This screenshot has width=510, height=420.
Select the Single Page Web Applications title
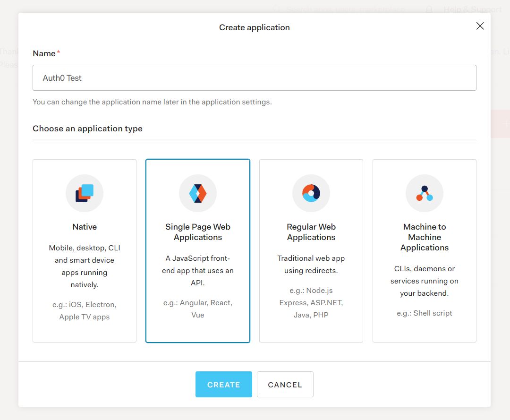tap(198, 232)
